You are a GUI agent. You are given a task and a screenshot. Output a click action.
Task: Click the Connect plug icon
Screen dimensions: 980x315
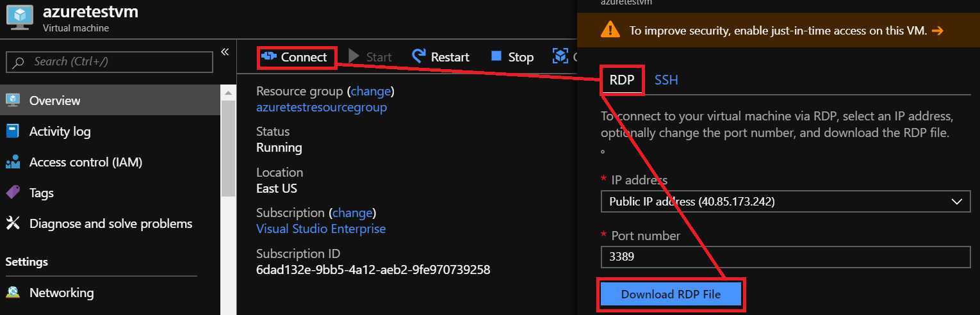(269, 57)
